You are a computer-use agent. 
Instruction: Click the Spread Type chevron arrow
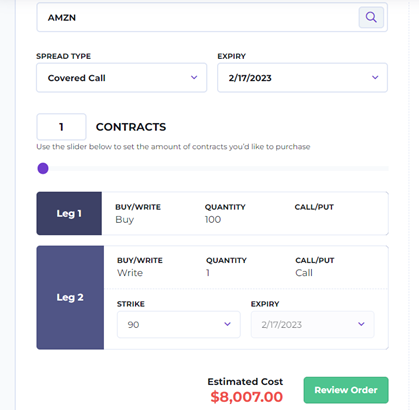coord(194,77)
